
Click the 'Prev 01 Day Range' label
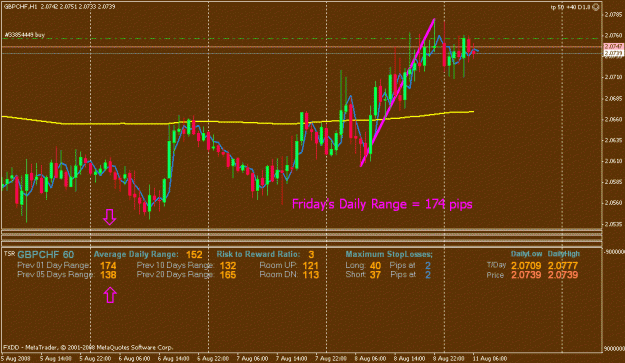pyautogui.click(x=53, y=265)
